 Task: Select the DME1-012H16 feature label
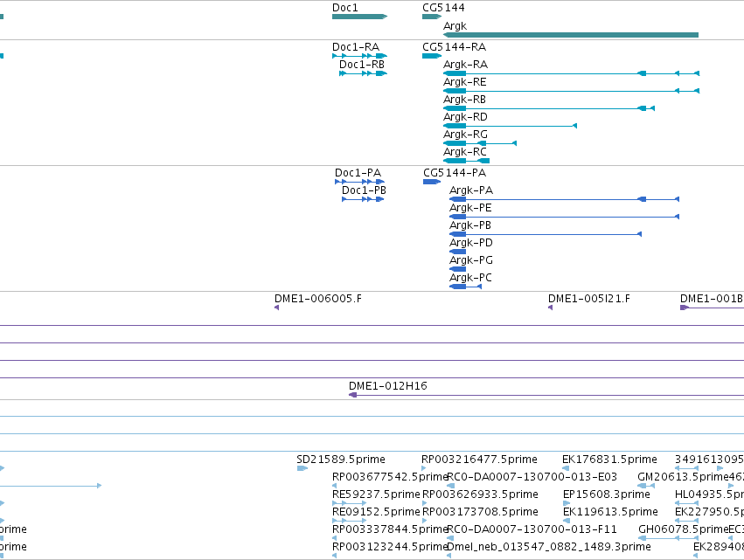388,386
